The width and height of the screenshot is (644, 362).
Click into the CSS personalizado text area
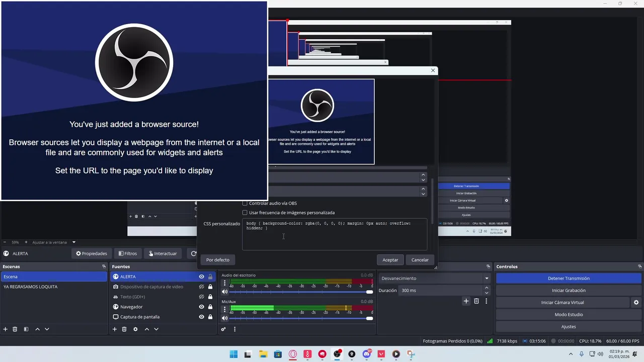tap(335, 234)
